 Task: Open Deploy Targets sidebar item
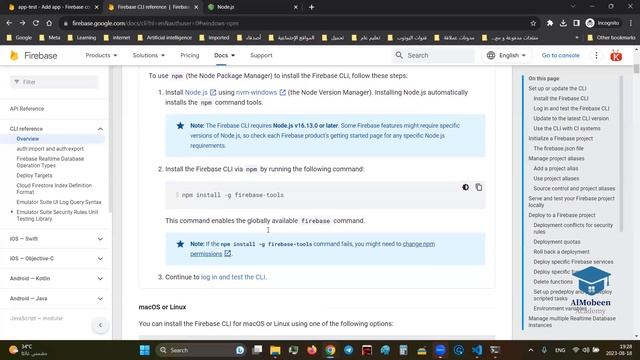[x=34, y=176]
